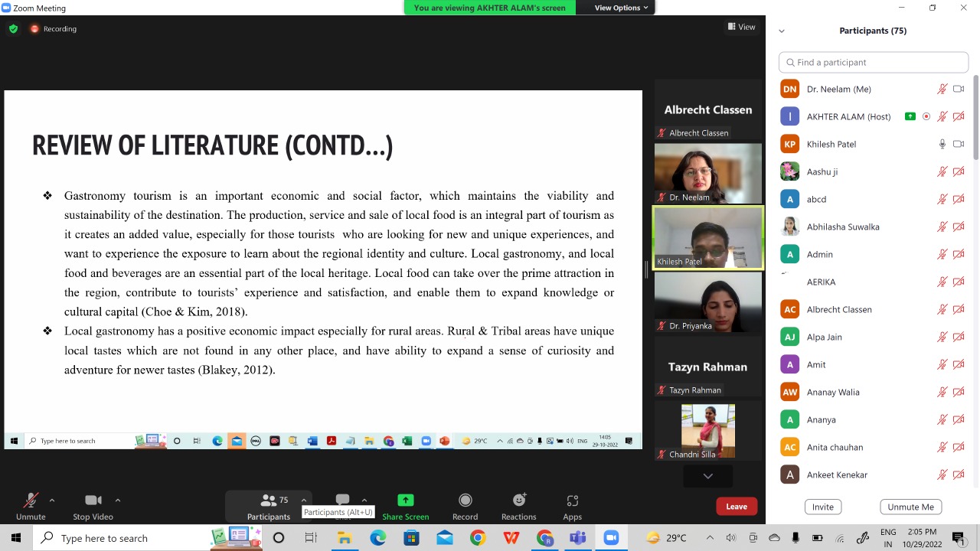Click the Find a participant search field
This screenshot has height=551, width=980.
pyautogui.click(x=874, y=62)
